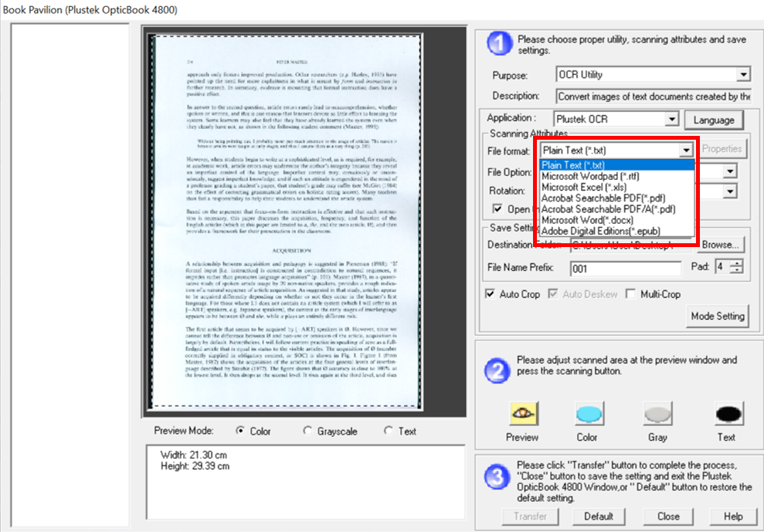Screen dimensions: 764x532
Task: Enable the Multi-Crop checkbox
Action: [631, 294]
